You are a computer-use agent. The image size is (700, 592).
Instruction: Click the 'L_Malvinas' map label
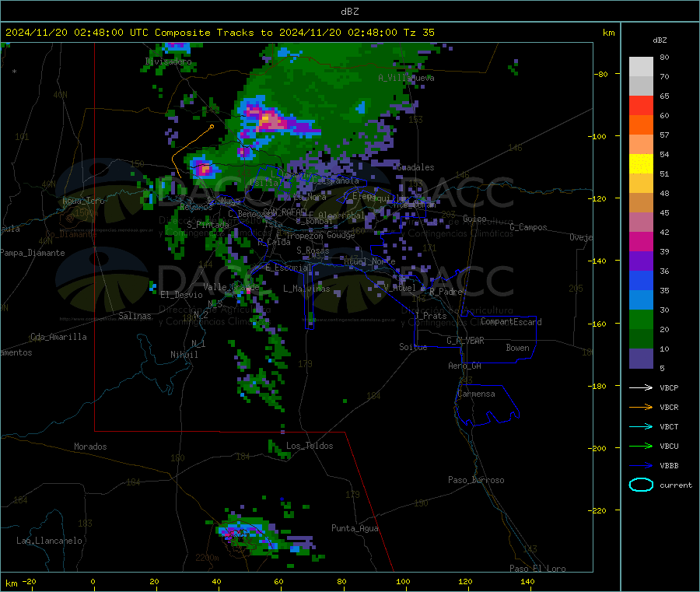(306, 289)
